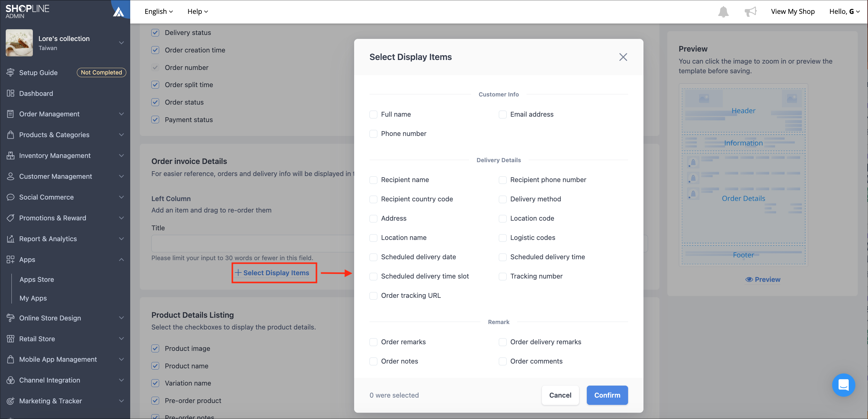Screen dimensions: 868x419
Task: Check the Order tracking URL checkbox
Action: pyautogui.click(x=373, y=296)
